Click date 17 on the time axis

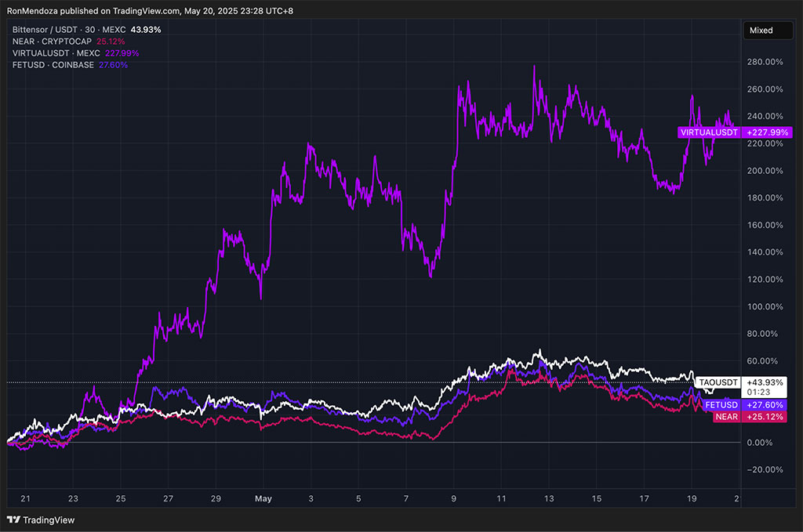(x=645, y=498)
